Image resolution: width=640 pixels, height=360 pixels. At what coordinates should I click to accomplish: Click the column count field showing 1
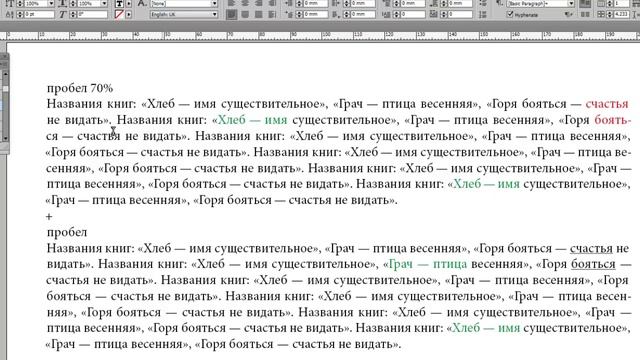point(622,4)
